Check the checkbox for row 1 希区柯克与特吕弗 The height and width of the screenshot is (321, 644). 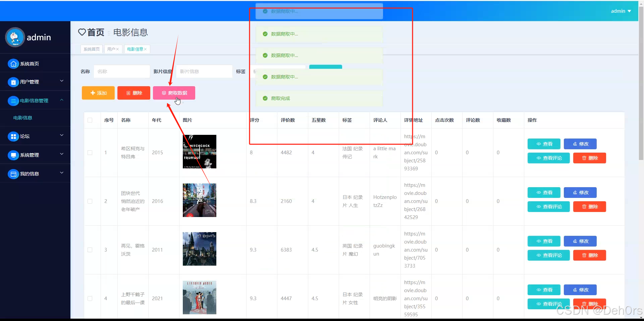click(90, 153)
